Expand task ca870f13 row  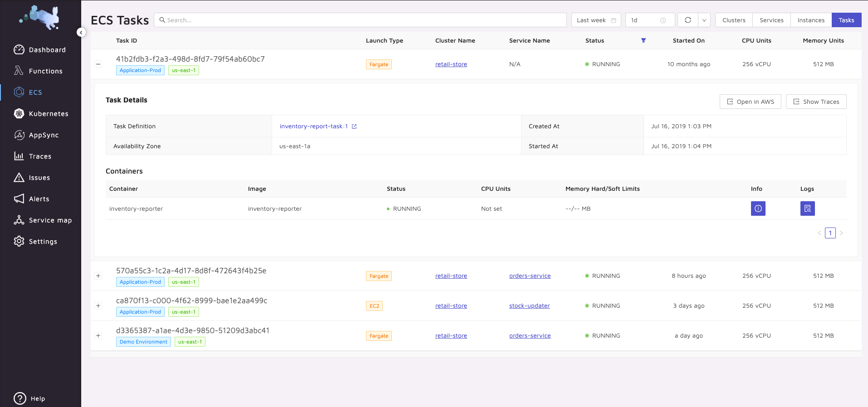pyautogui.click(x=98, y=305)
